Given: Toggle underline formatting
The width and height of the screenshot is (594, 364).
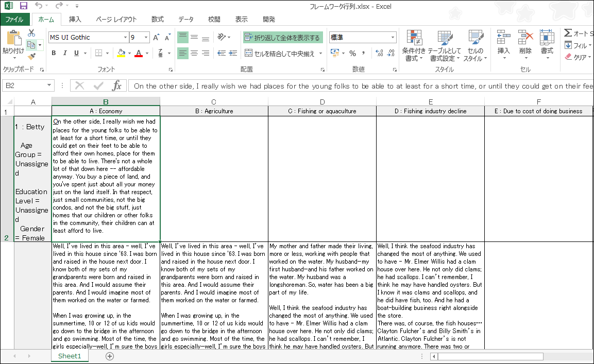Looking at the screenshot, I should click(x=76, y=53).
